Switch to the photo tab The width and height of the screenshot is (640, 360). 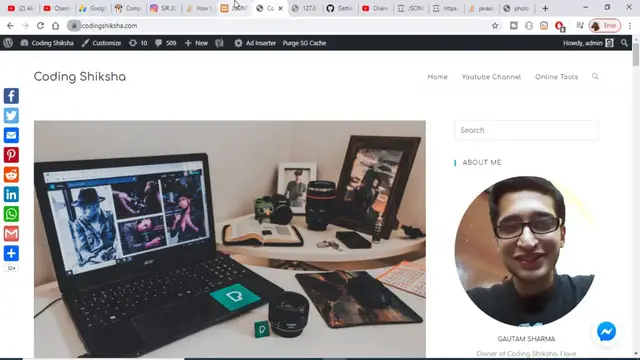click(516, 8)
